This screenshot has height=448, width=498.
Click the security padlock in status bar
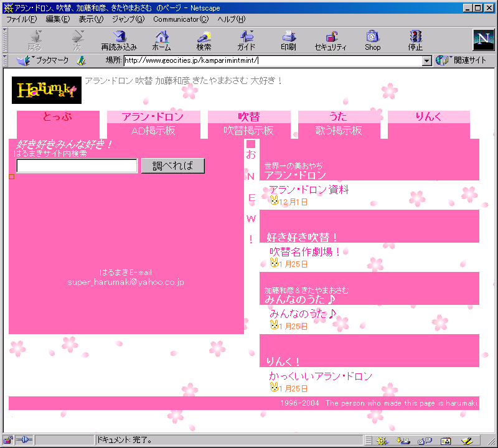pos(8,440)
